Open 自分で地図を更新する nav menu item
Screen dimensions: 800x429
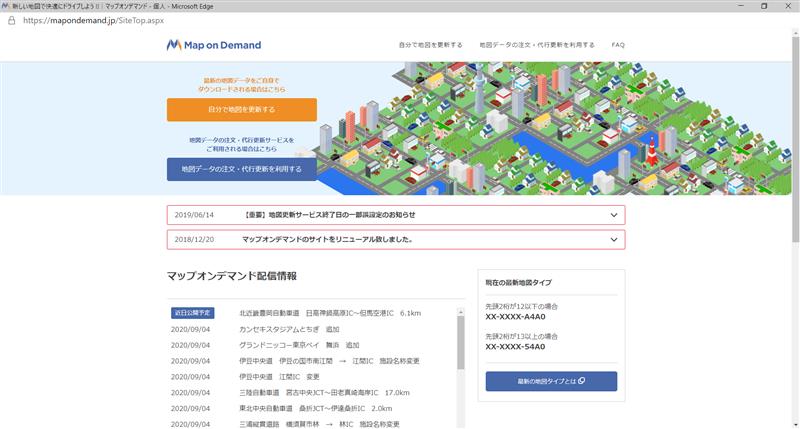[431, 45]
